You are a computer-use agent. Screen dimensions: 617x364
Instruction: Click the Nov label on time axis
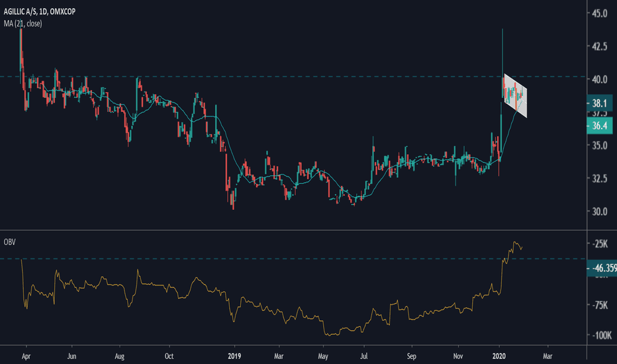[458, 356]
